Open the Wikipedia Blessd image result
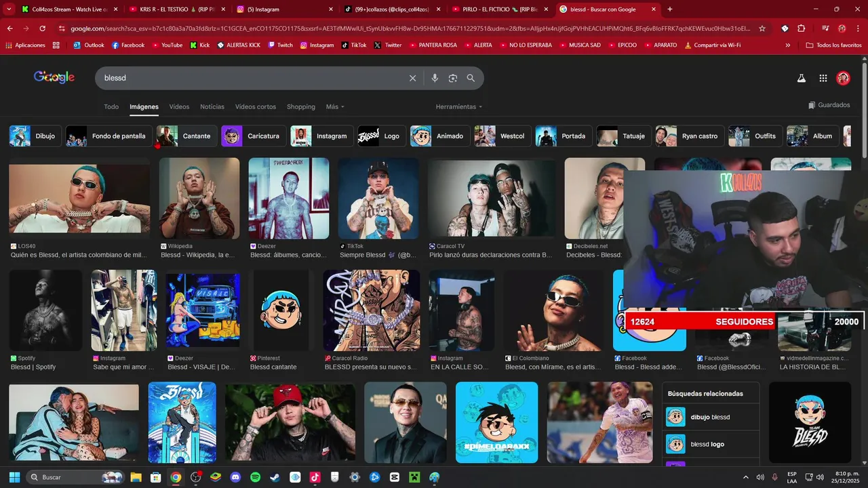This screenshot has width=868, height=488. point(199,198)
